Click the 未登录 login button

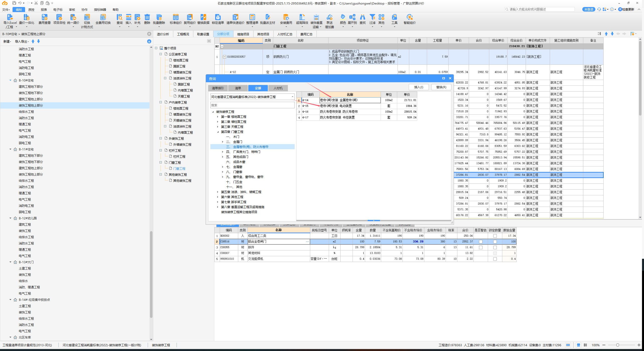click(x=589, y=9)
